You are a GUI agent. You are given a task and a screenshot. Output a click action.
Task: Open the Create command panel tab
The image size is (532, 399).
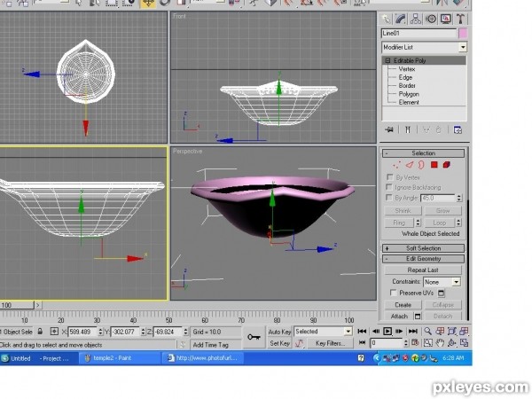[x=386, y=19]
